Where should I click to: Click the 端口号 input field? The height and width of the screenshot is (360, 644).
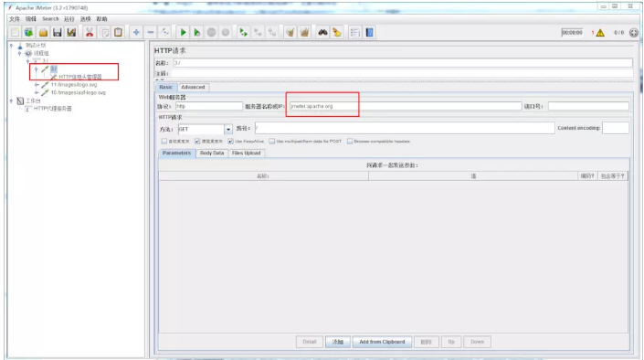[x=588, y=106]
